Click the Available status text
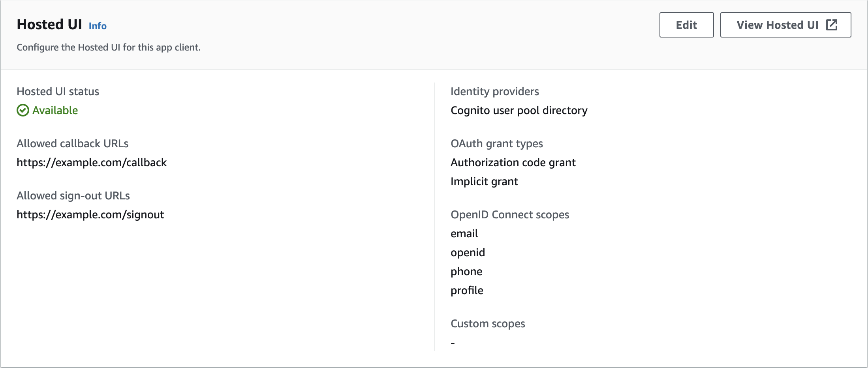Viewport: 868px width, 368px height. 55,110
